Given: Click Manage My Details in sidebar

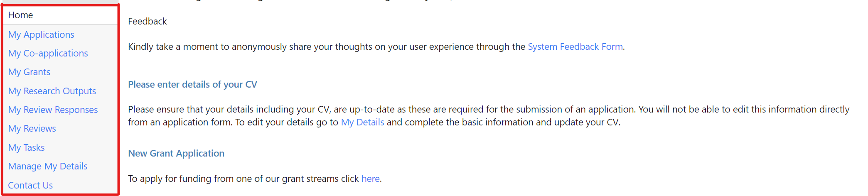Looking at the screenshot, I should coord(48,166).
